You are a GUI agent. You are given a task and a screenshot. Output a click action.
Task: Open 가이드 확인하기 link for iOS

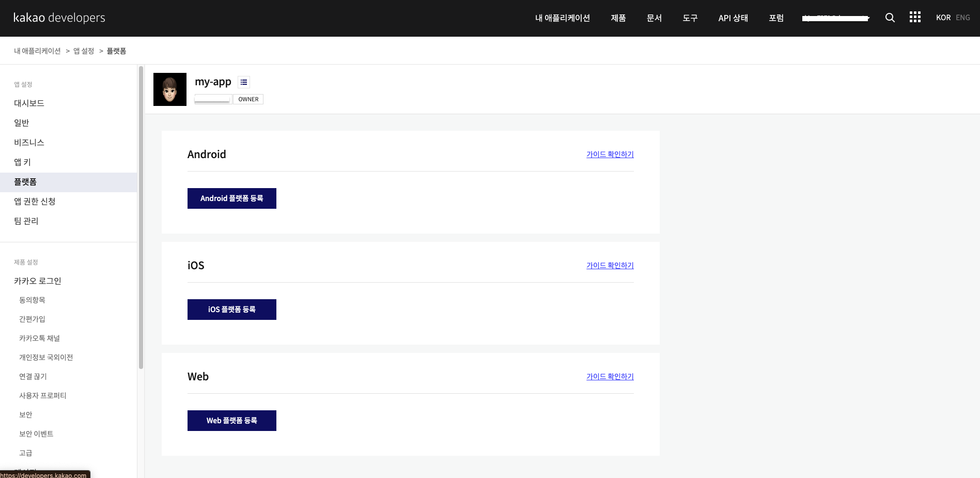[x=610, y=266]
